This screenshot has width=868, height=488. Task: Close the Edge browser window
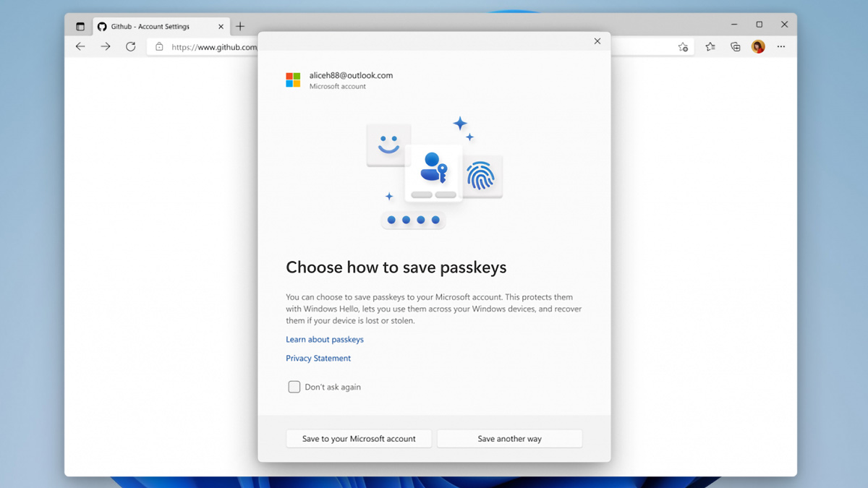click(784, 25)
